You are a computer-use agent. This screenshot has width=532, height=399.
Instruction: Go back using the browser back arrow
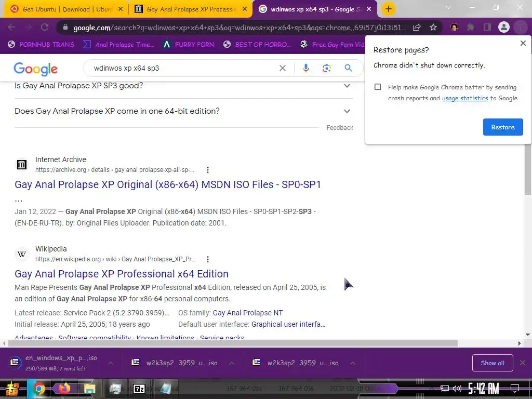[x=11, y=27]
